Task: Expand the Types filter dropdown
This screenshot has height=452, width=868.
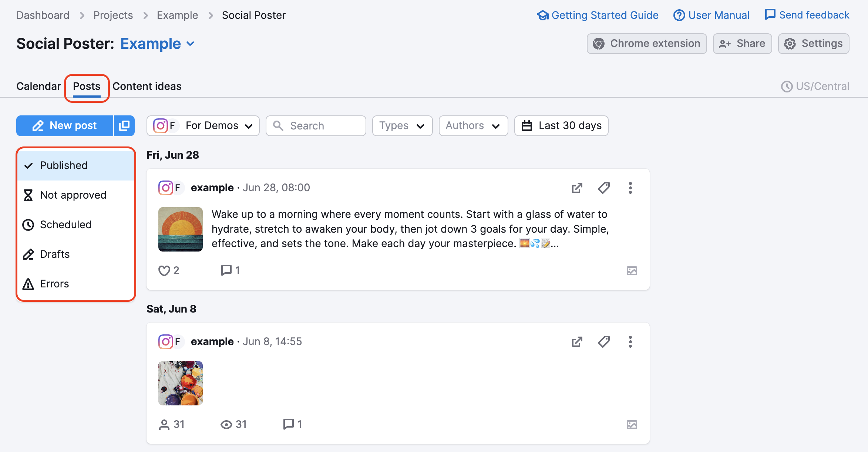Action: pos(402,126)
